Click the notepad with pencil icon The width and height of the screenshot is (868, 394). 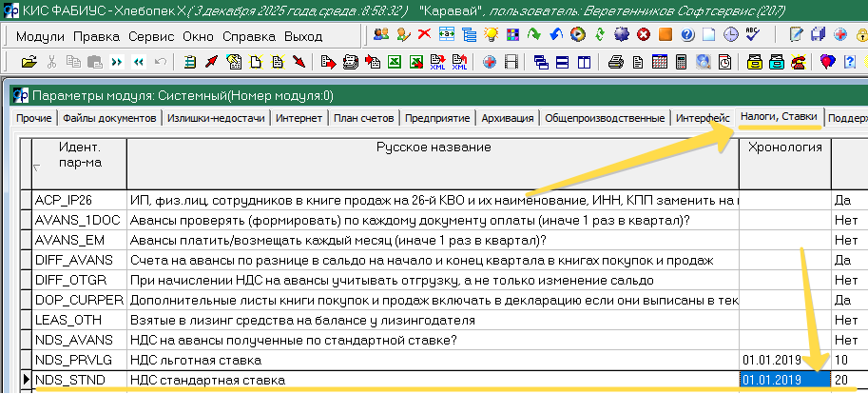coord(796,34)
